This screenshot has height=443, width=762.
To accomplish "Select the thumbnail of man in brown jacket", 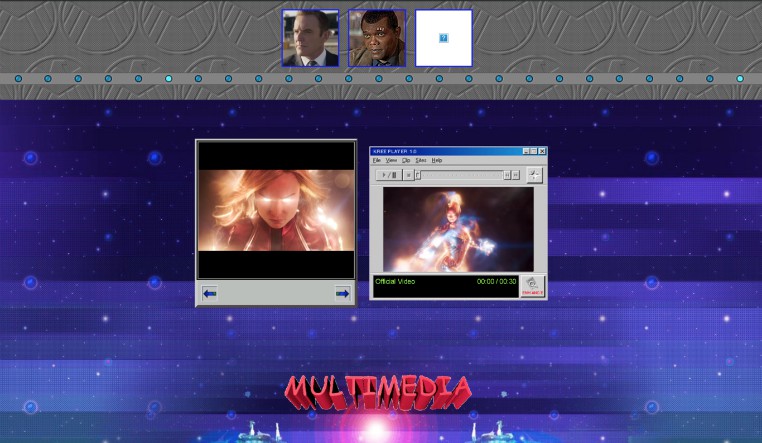I will click(377, 38).
